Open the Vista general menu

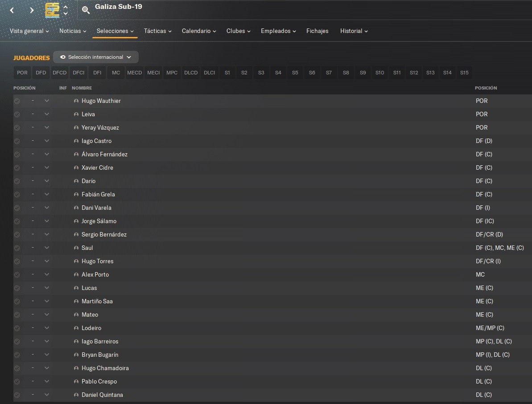tap(29, 31)
